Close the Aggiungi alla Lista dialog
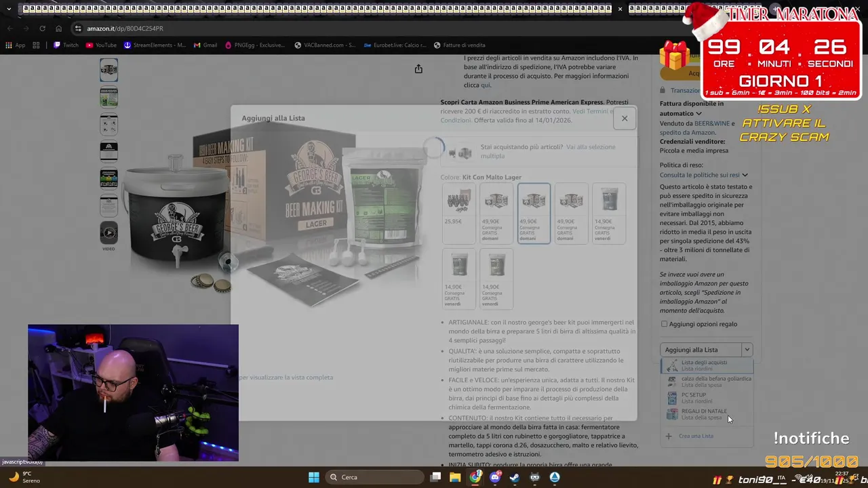868x488 pixels. [624, 118]
